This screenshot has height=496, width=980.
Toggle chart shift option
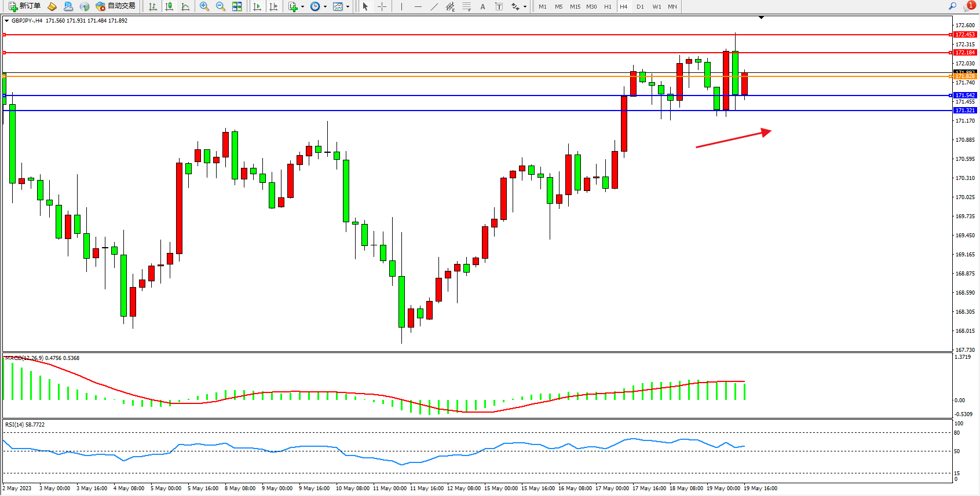pos(273,6)
